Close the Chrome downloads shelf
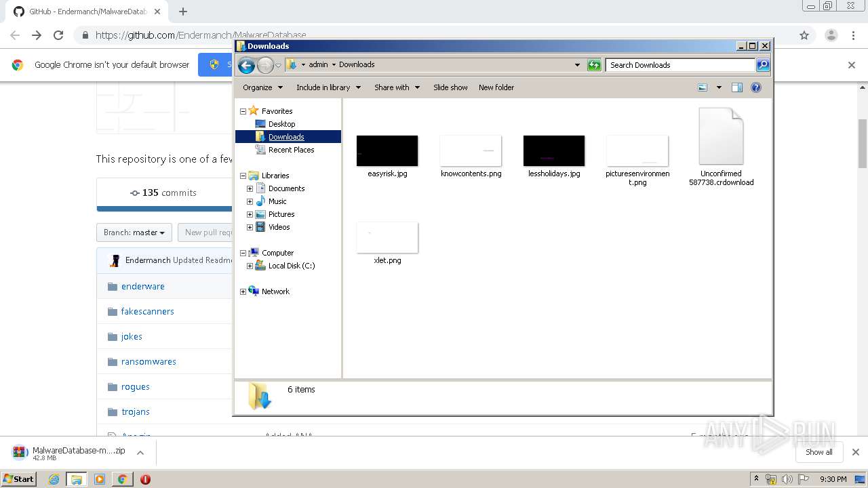The height and width of the screenshot is (488, 868). (856, 452)
